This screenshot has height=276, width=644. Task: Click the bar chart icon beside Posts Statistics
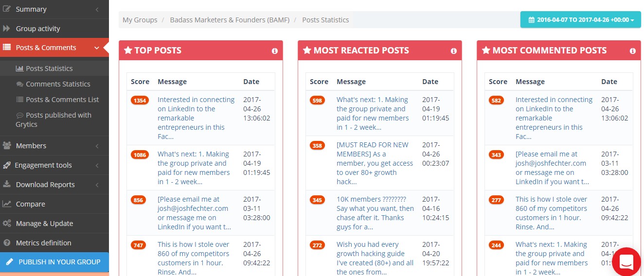point(19,69)
